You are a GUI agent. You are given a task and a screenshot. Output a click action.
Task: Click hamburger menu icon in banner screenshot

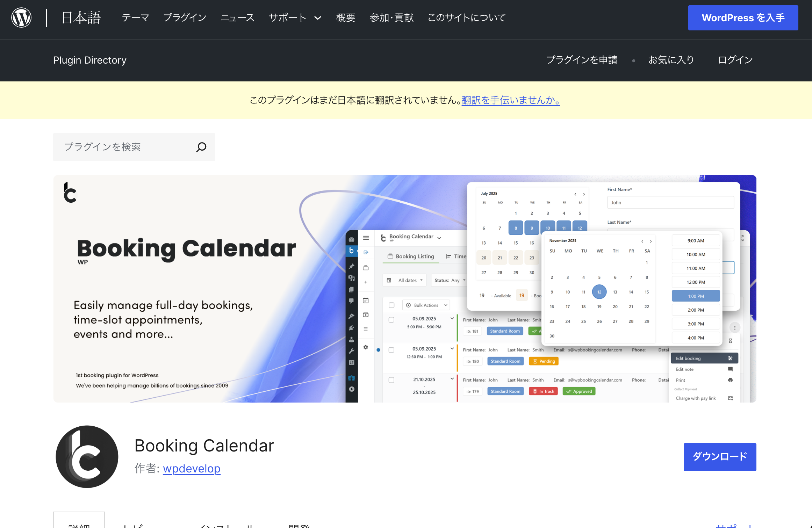(x=366, y=238)
